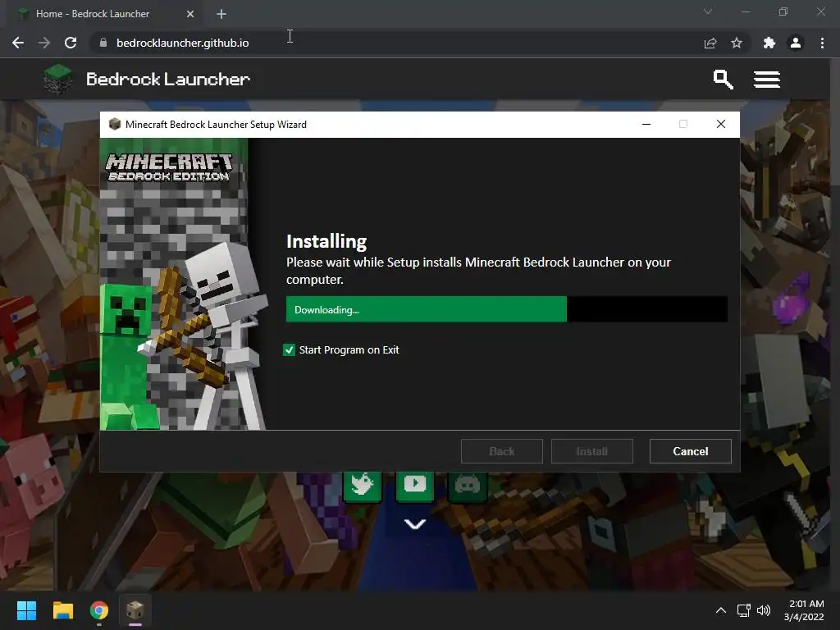
Task: Open the Twitter bird link button
Action: [362, 485]
